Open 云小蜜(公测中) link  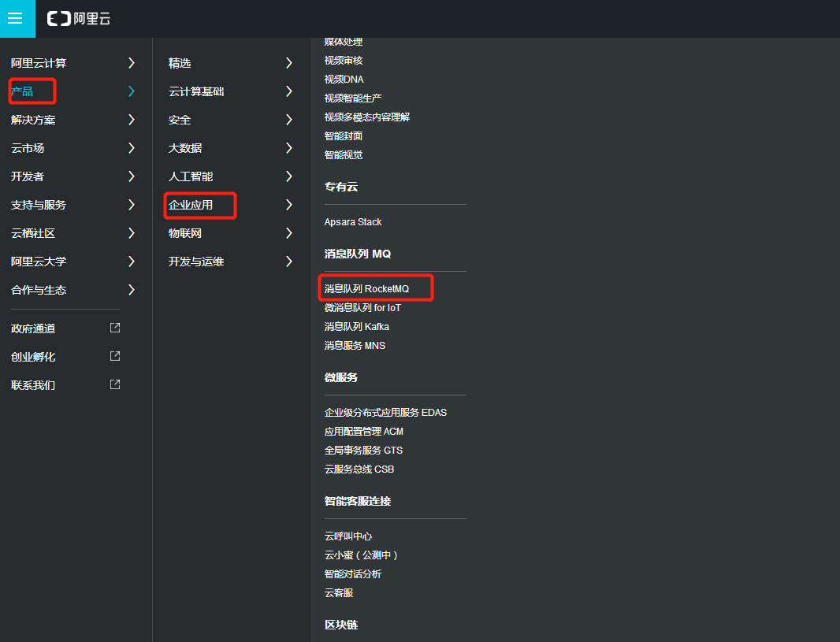pos(361,555)
